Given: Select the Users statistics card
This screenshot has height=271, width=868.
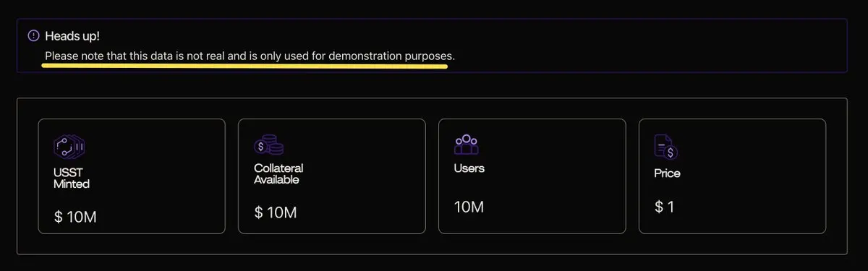Looking at the screenshot, I should [532, 176].
